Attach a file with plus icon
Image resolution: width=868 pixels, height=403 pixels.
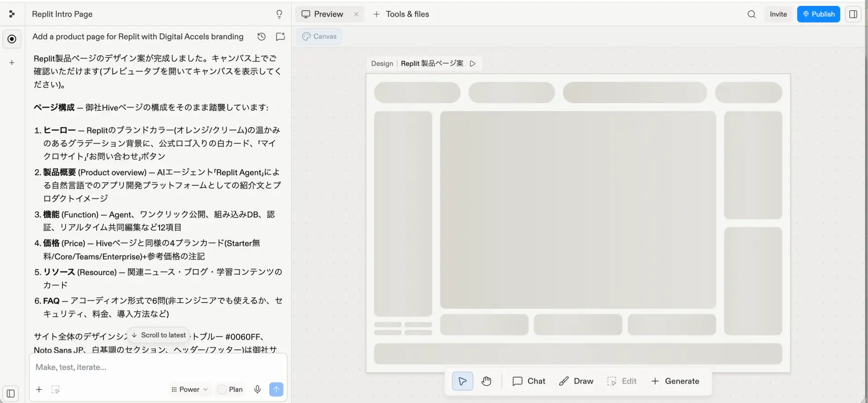(x=39, y=389)
